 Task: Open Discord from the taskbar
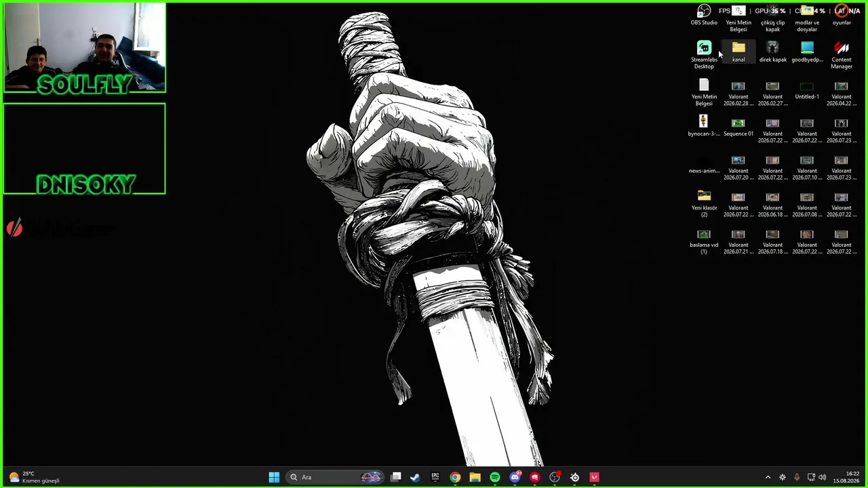[x=515, y=477]
